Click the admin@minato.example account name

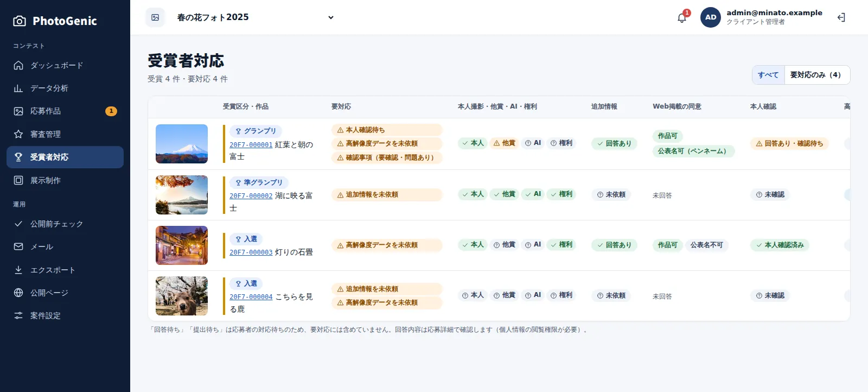click(x=774, y=13)
